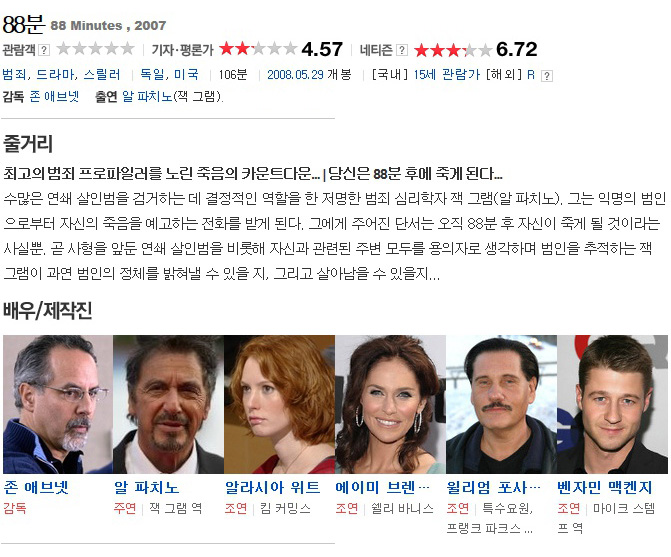This screenshot has width=671, height=557.
Task: Click the help icon next to 네티즌
Action: tap(402, 50)
